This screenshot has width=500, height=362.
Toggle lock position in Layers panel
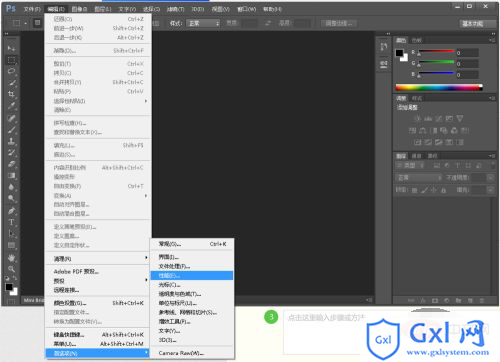click(x=434, y=190)
